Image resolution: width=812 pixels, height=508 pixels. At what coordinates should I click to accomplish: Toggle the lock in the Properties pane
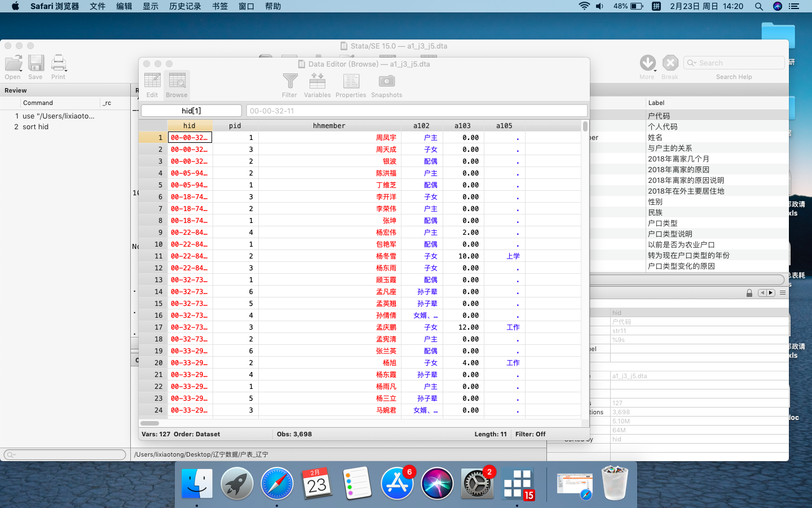[749, 293]
